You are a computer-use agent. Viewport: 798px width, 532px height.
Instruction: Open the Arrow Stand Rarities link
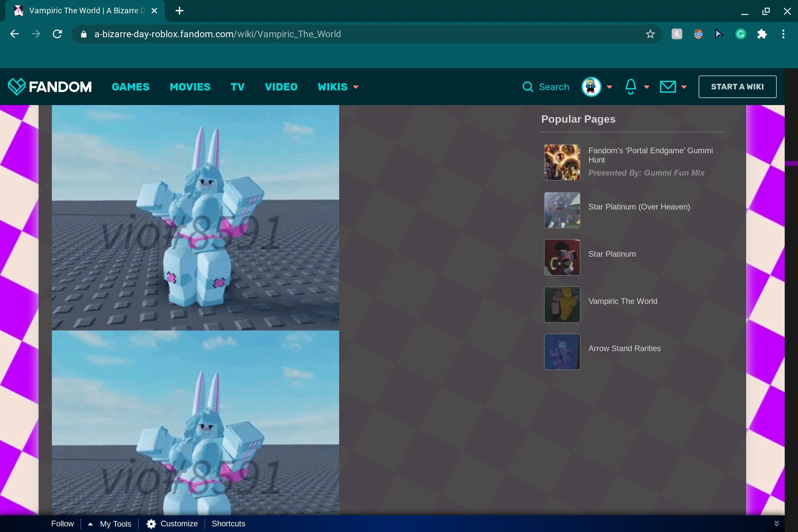(625, 348)
